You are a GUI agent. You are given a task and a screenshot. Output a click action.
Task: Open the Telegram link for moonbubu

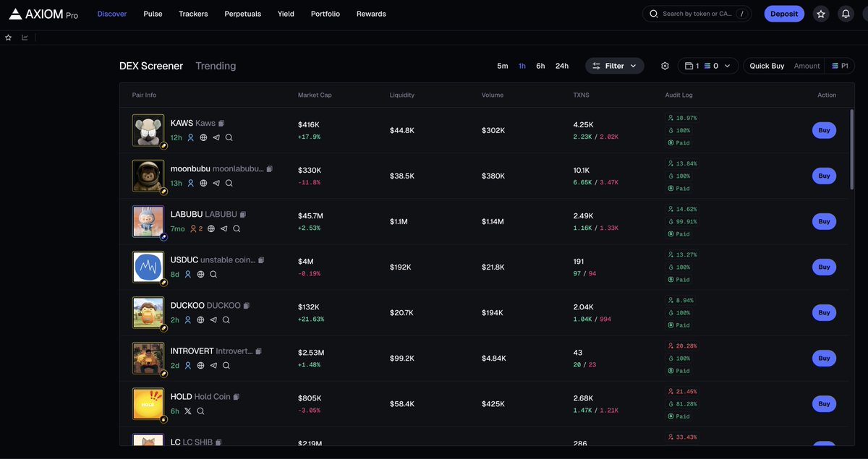[216, 183]
